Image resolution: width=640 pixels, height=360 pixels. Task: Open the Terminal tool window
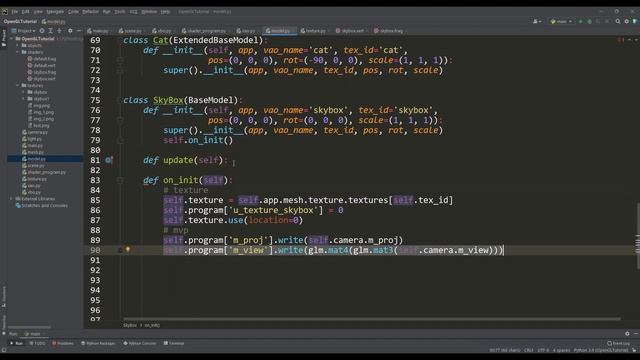(174, 343)
